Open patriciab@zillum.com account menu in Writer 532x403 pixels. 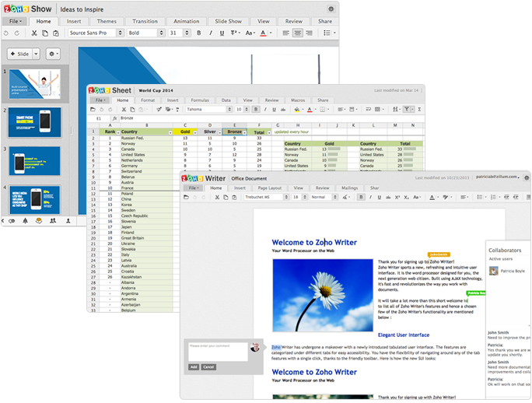tap(498, 177)
